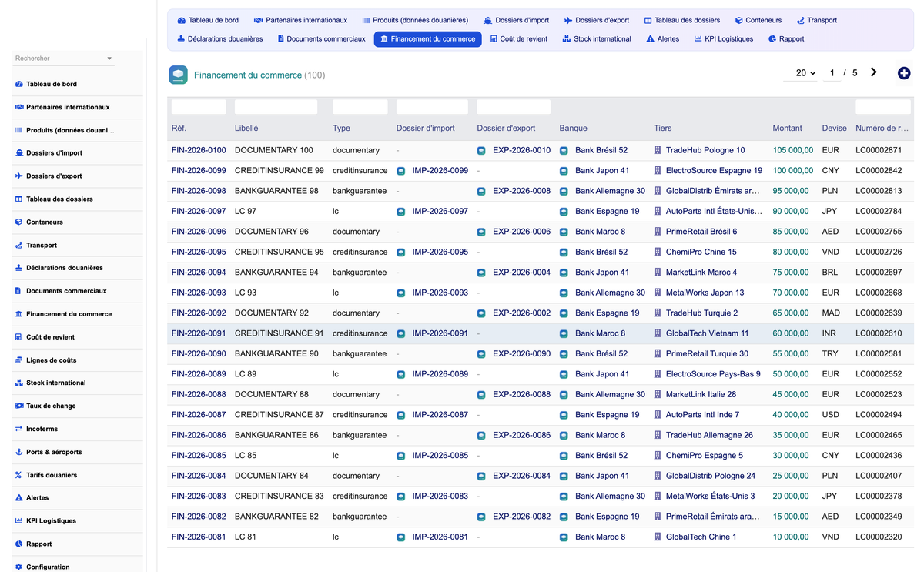Sort by the Tiers column header
Image resolution: width=924 pixels, height=572 pixels.
(662, 129)
